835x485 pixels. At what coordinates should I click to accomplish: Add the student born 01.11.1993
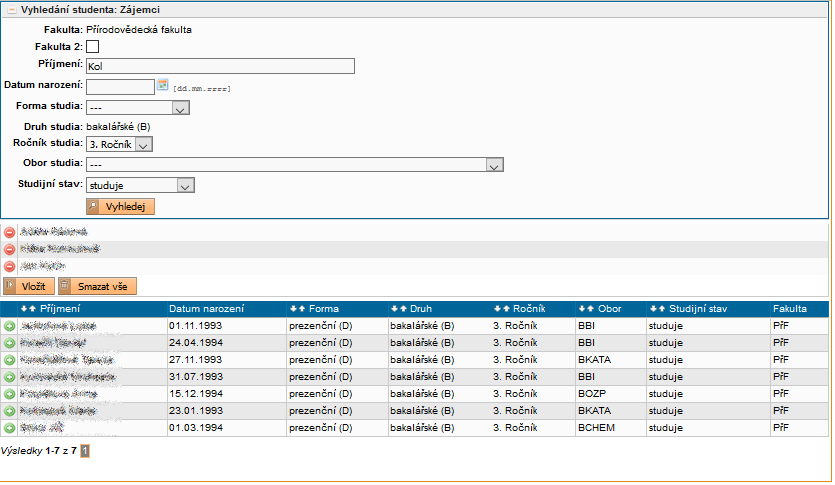[x=10, y=326]
